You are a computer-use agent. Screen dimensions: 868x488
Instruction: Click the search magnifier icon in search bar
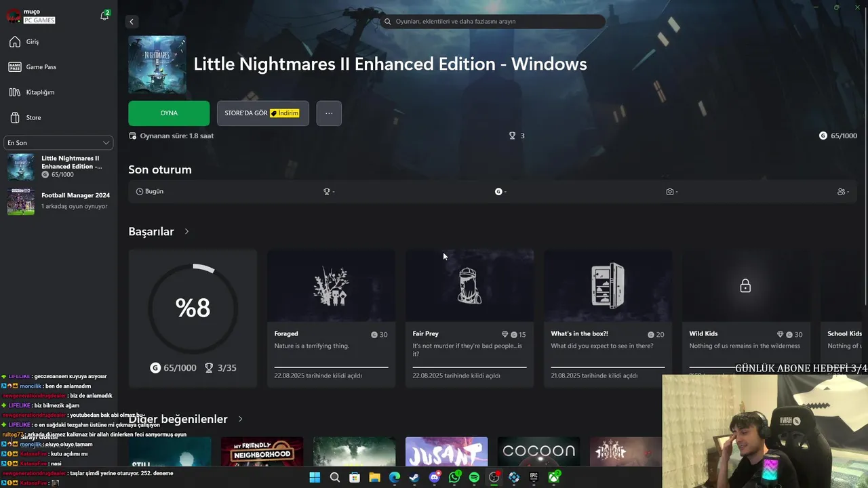coord(388,22)
